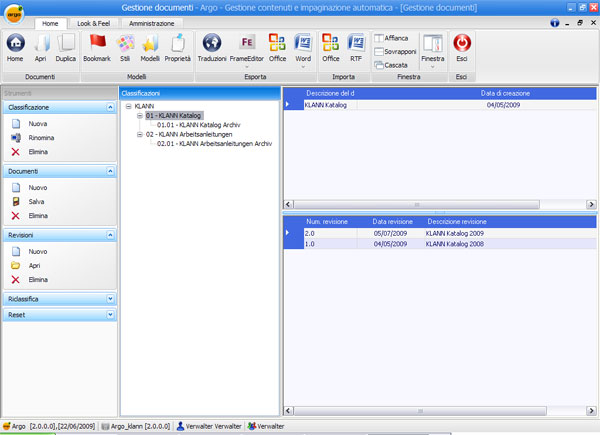Collapse the Documenti panel
This screenshot has width=600, height=435.
(x=110, y=171)
